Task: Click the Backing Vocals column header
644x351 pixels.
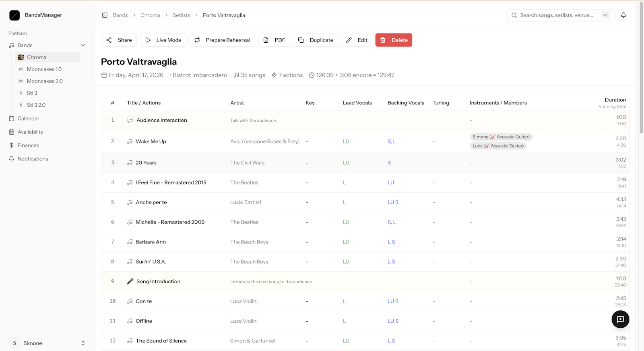Action: coord(406,103)
